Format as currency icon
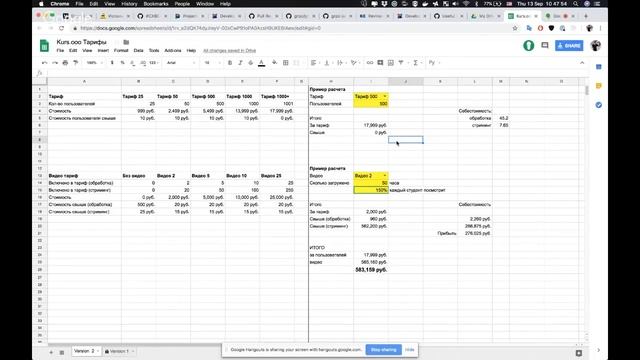The height and width of the screenshot is (360, 640). [x=112, y=63]
